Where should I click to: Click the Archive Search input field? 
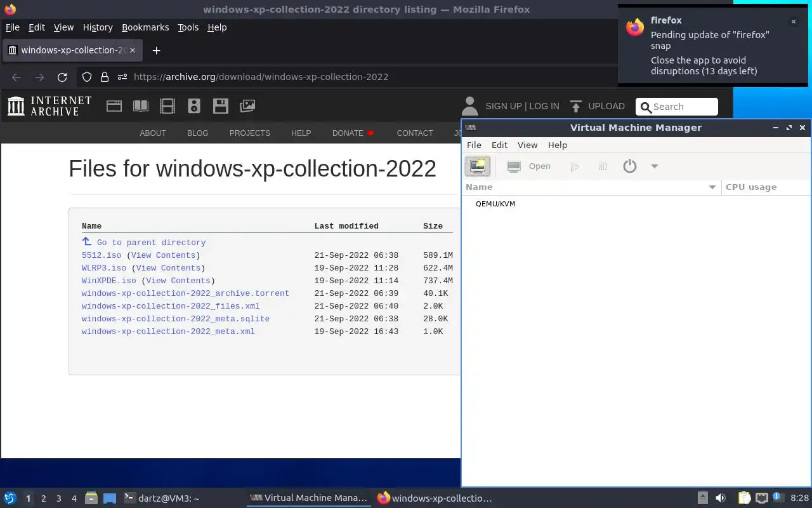(x=677, y=107)
